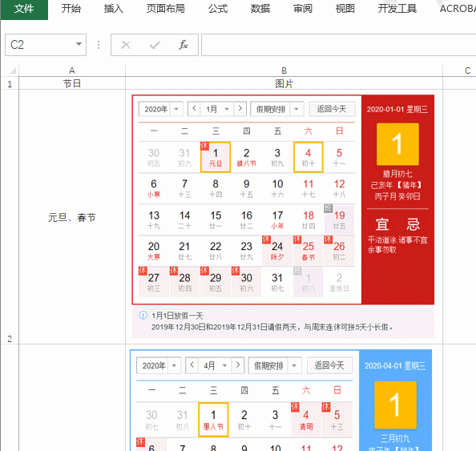Select January 25 春节 date
Image resolution: width=476 pixels, height=451 pixels.
click(309, 251)
